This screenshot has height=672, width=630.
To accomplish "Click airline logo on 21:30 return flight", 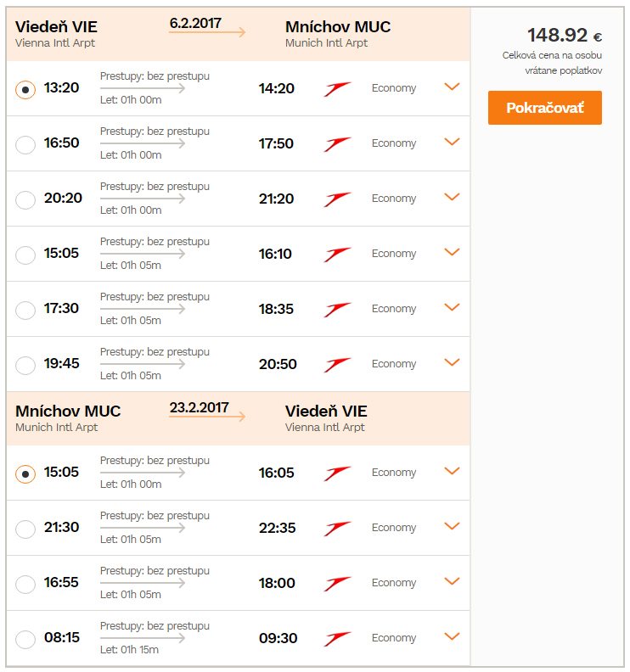I will pyautogui.click(x=337, y=529).
